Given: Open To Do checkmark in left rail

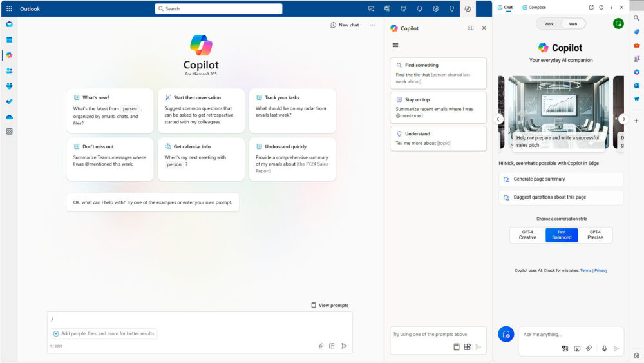Looking at the screenshot, I should click(x=10, y=101).
